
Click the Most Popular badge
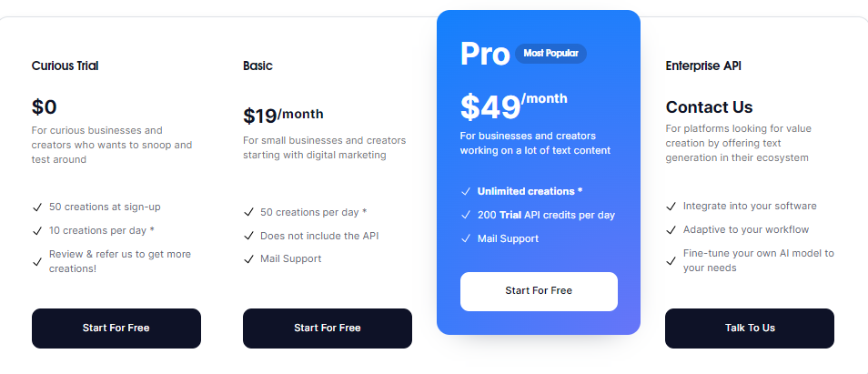click(550, 54)
